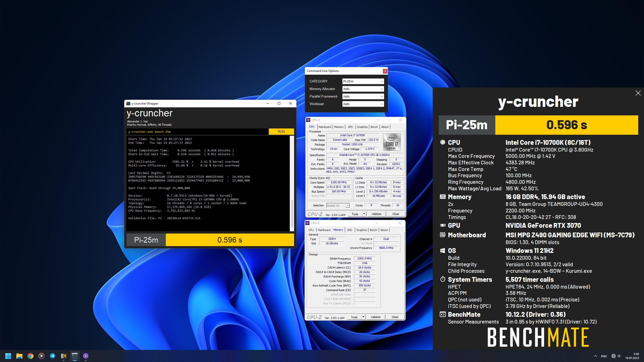Viewport: 644px width, 362px height.
Task: Click the BenchMate version section icon
Action: coord(442,314)
